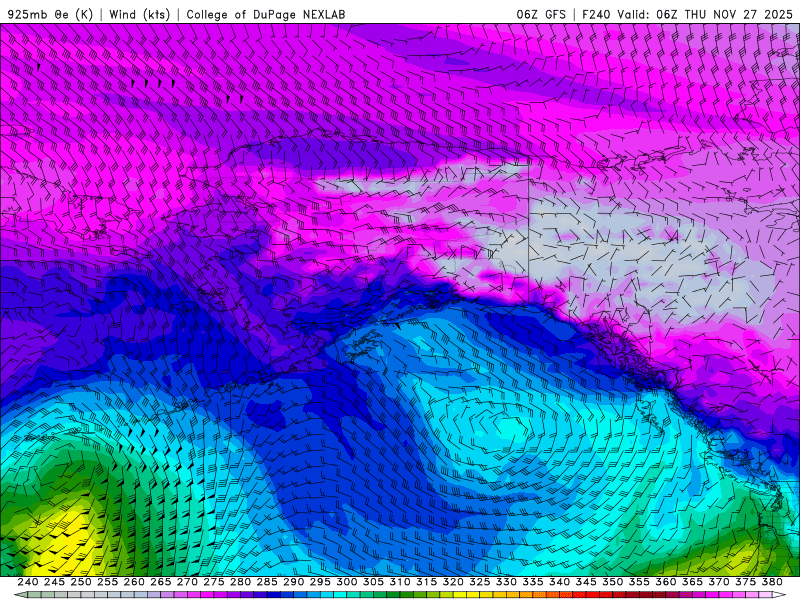
Task: Click the "925mb θe (K)" title text
Action: (50, 14)
